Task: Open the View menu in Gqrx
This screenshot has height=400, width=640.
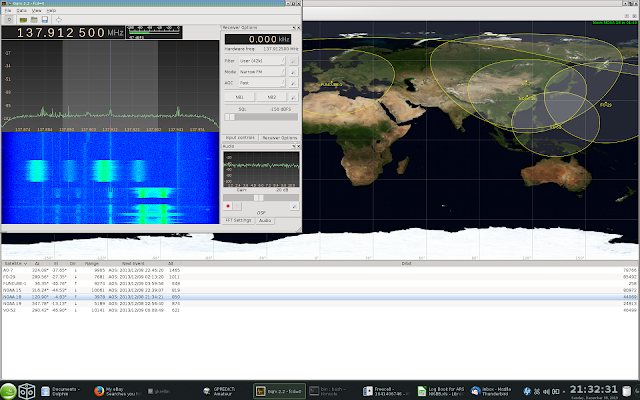Action: (37, 10)
